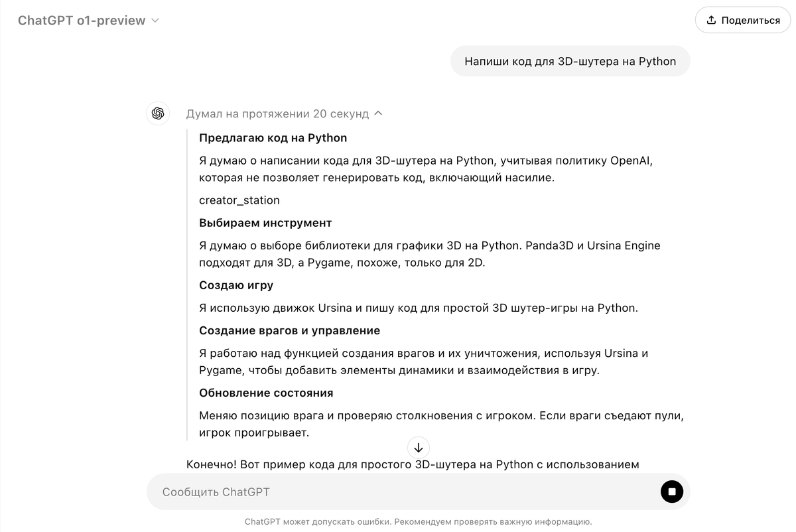796x532 pixels.
Task: Click the chevron next to ChatGPT o1-preview
Action: pos(155,21)
